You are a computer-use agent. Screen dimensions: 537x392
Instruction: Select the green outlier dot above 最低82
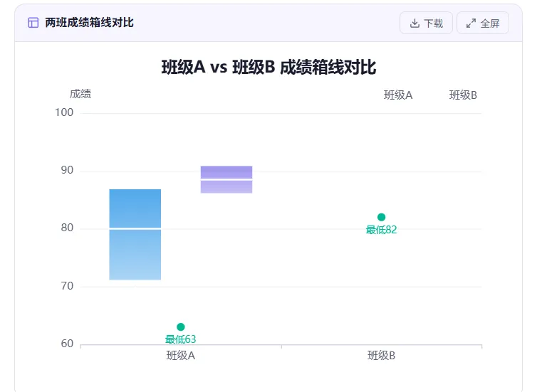click(x=382, y=217)
